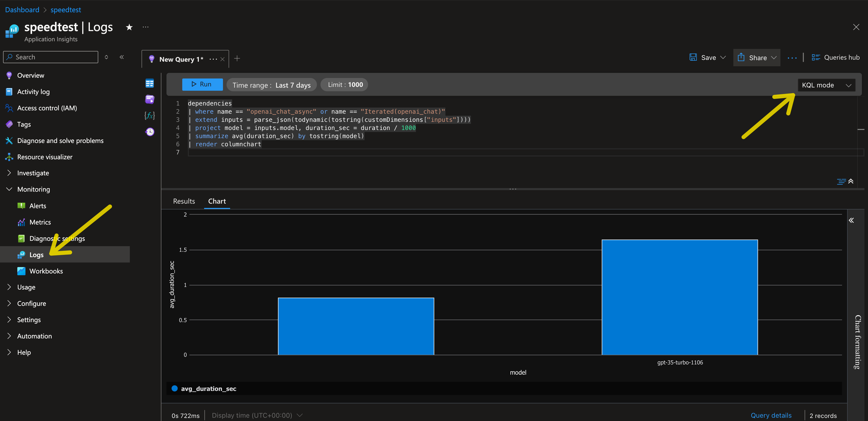This screenshot has width=868, height=421.
Task: Open the Query history clock icon
Action: click(x=150, y=131)
